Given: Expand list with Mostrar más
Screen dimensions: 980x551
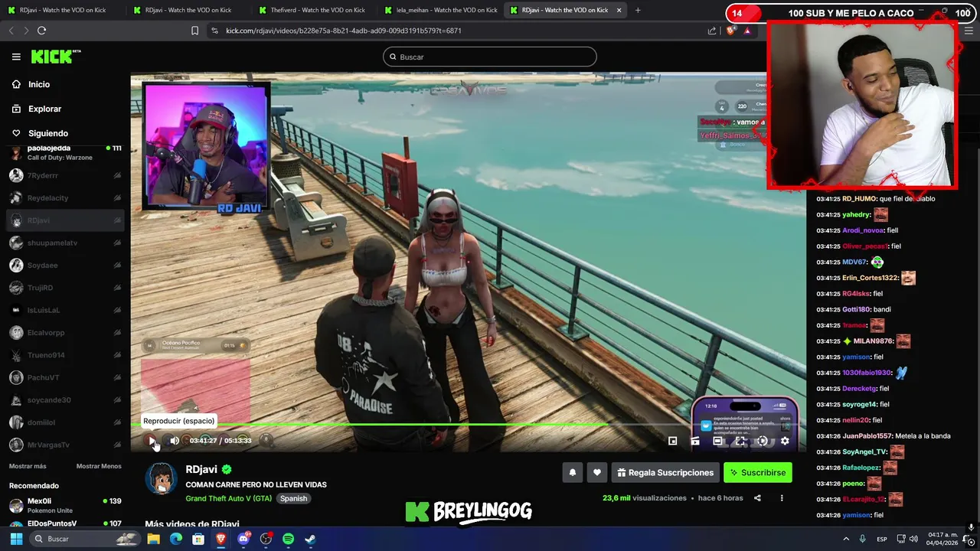Looking at the screenshot, I should pos(28,466).
